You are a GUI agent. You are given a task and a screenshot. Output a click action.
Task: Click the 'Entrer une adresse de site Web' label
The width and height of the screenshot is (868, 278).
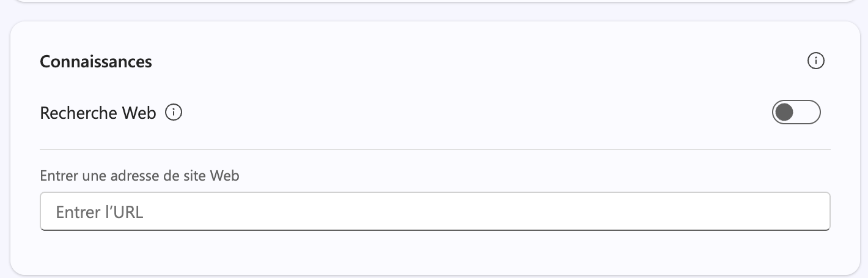point(139,176)
